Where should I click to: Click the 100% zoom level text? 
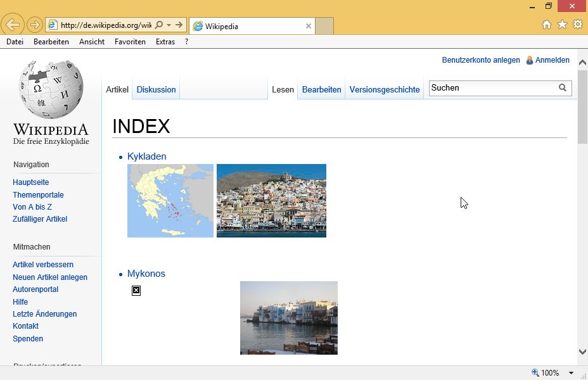point(550,373)
